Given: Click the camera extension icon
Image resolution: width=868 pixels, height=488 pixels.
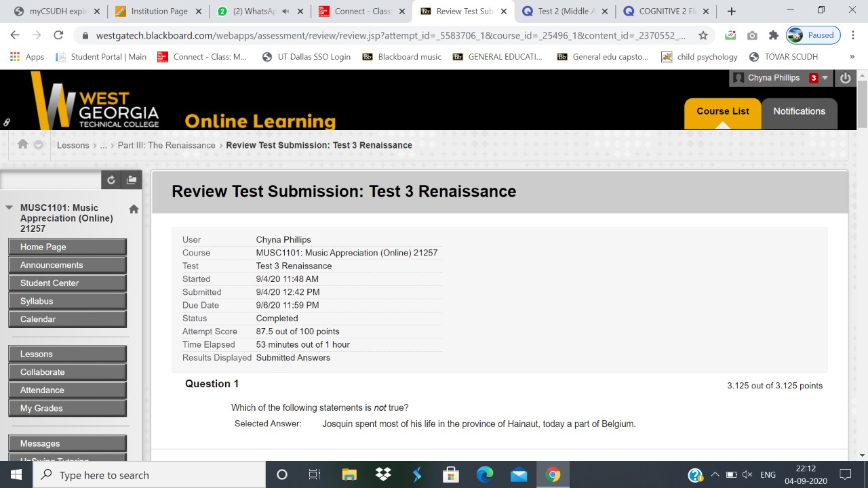Looking at the screenshot, I should click(x=752, y=35).
